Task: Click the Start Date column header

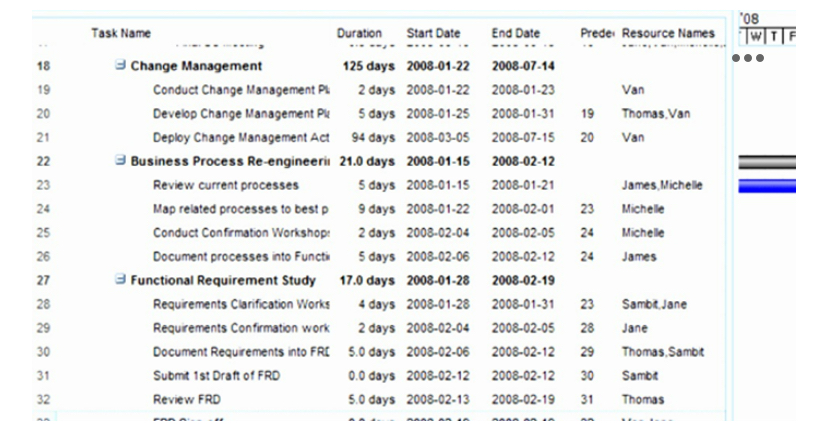Action: (433, 33)
